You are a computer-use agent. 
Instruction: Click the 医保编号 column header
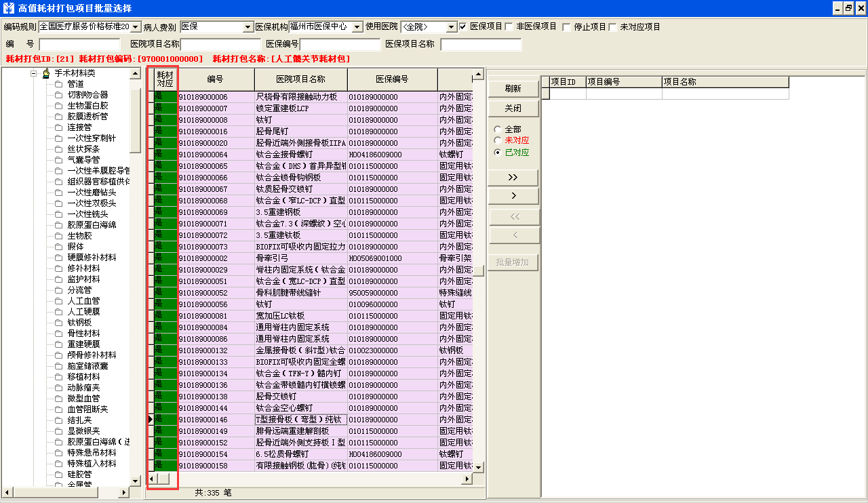393,79
